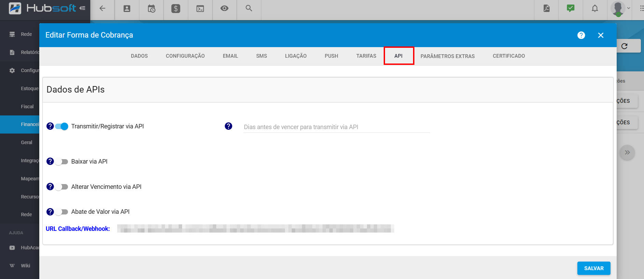Close the Editar Forma de Cobrança dialog
Viewport: 644px width, 279px height.
(x=601, y=35)
